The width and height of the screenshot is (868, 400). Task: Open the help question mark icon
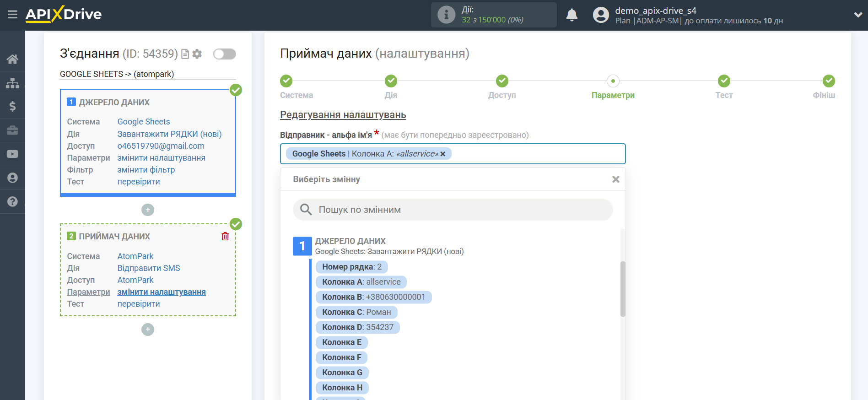tap(12, 202)
